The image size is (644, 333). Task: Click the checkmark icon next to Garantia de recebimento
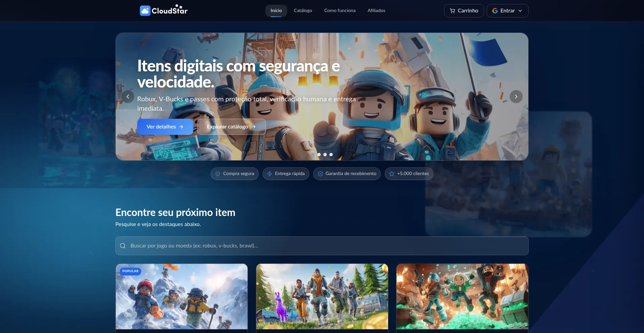click(x=321, y=173)
